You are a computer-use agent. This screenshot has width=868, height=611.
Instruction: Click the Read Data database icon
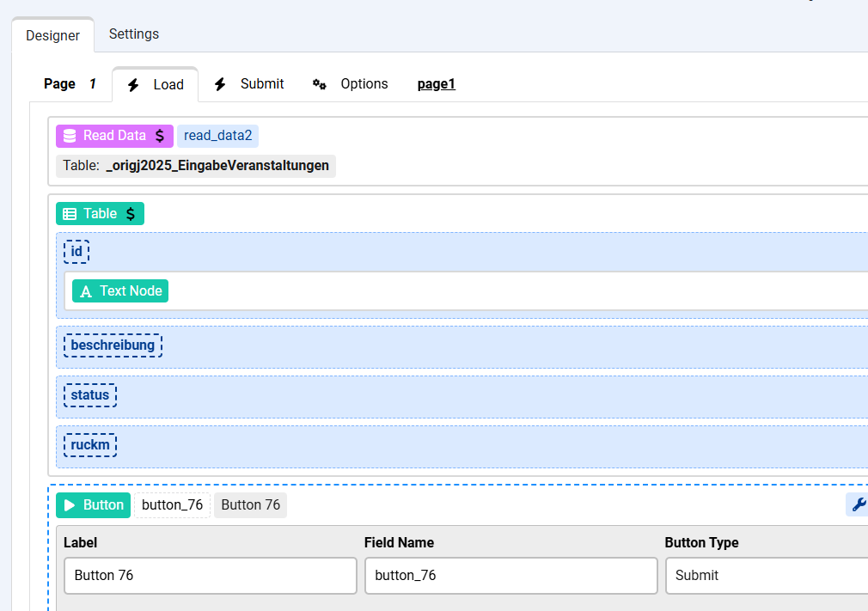pyautogui.click(x=70, y=136)
